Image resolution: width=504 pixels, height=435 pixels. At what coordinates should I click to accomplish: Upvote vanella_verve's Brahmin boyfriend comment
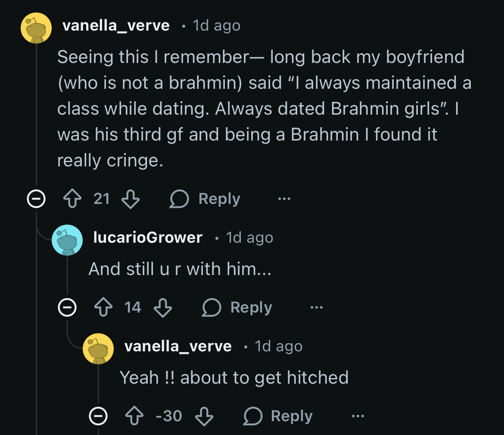pyautogui.click(x=72, y=199)
